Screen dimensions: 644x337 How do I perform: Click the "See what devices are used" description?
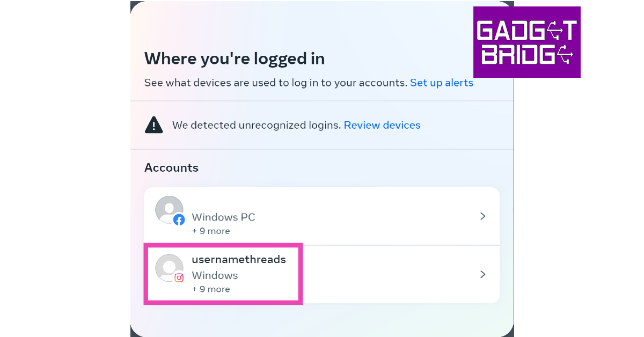[276, 83]
